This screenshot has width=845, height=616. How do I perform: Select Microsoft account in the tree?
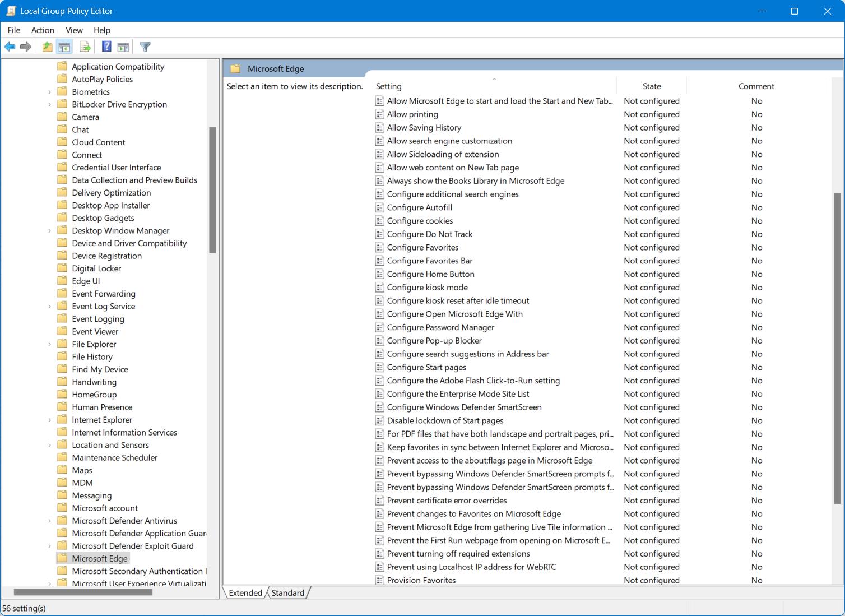(105, 508)
